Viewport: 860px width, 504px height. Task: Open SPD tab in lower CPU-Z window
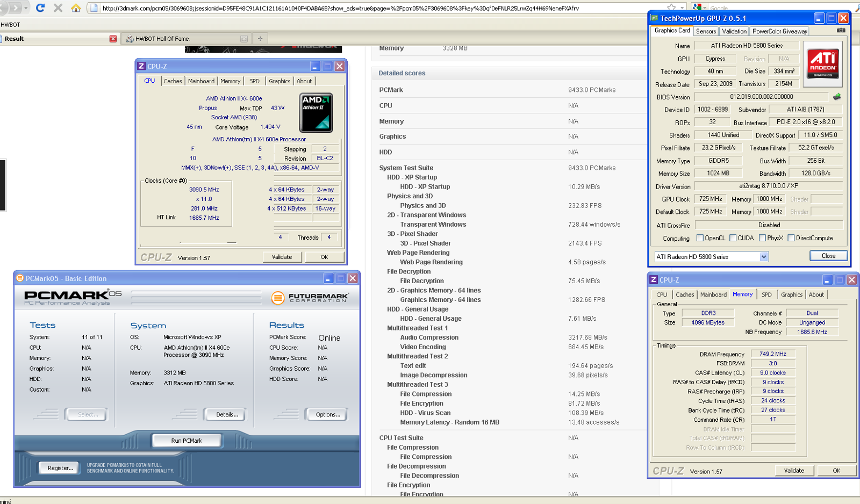766,294
